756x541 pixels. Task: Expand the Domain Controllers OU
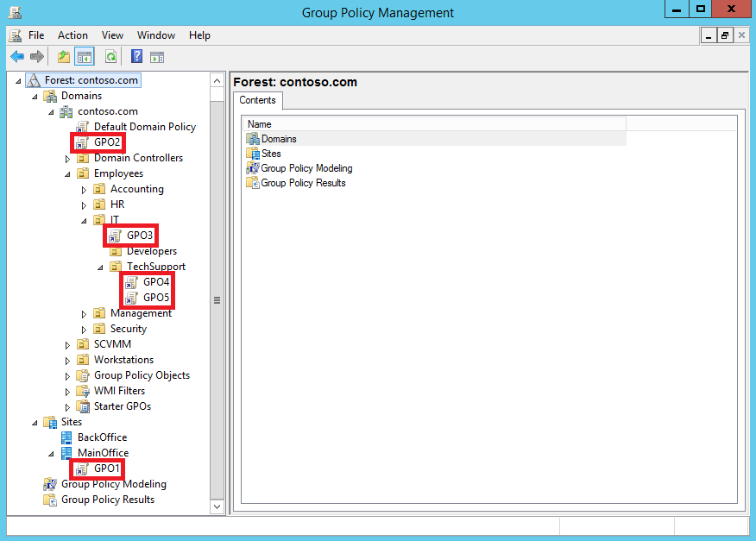coord(67,159)
